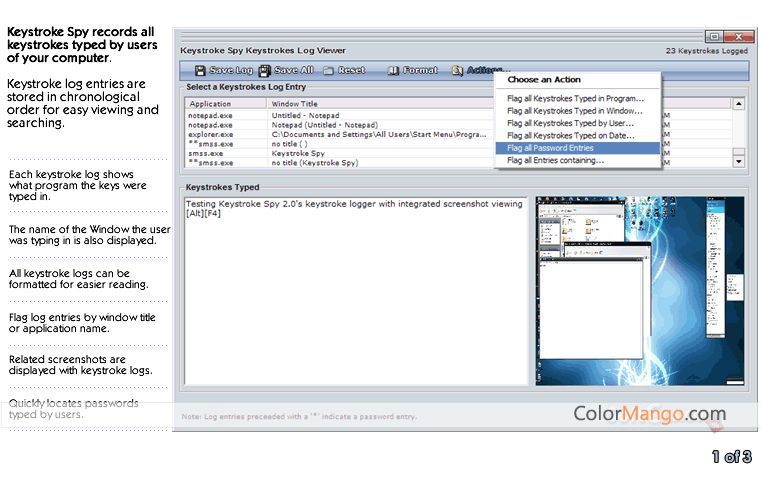
Task: Open the Actions toolbar menu
Action: click(481, 71)
